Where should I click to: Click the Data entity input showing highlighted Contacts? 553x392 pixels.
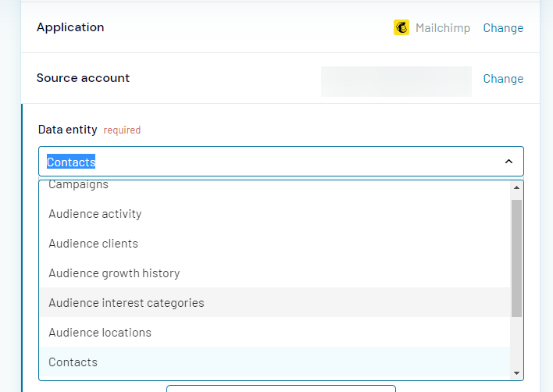[x=266, y=162]
